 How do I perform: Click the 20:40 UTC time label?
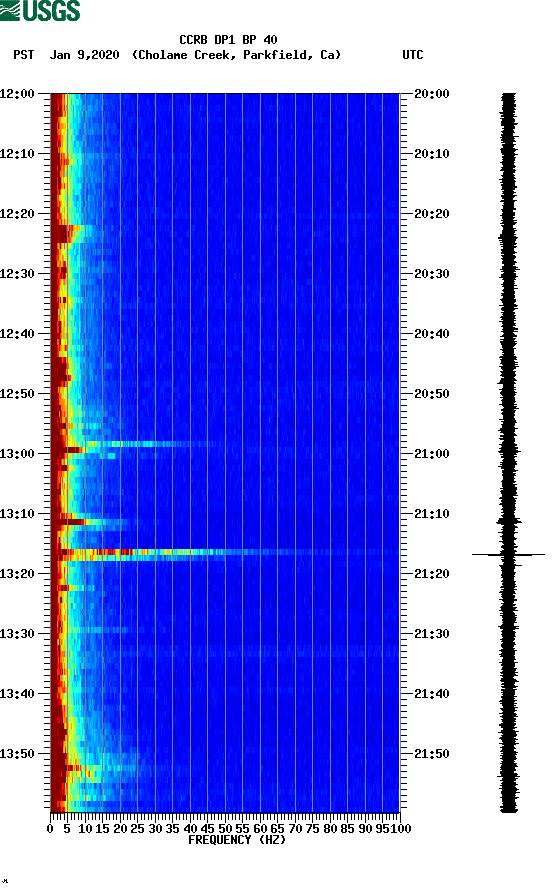pos(432,333)
